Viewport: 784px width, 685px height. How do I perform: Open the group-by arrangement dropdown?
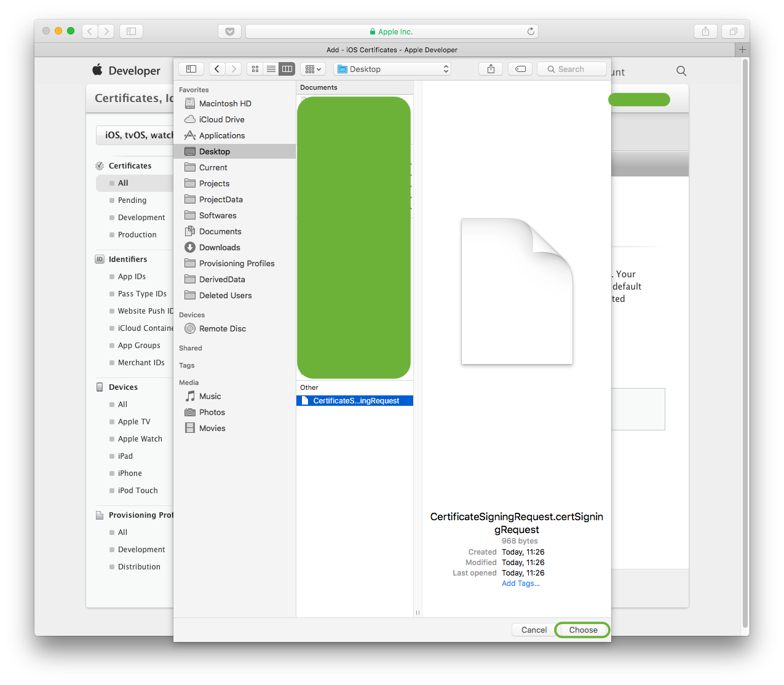(x=313, y=69)
